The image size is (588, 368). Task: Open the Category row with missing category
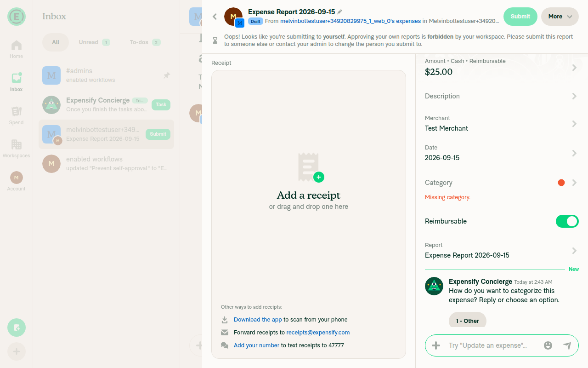click(x=502, y=183)
